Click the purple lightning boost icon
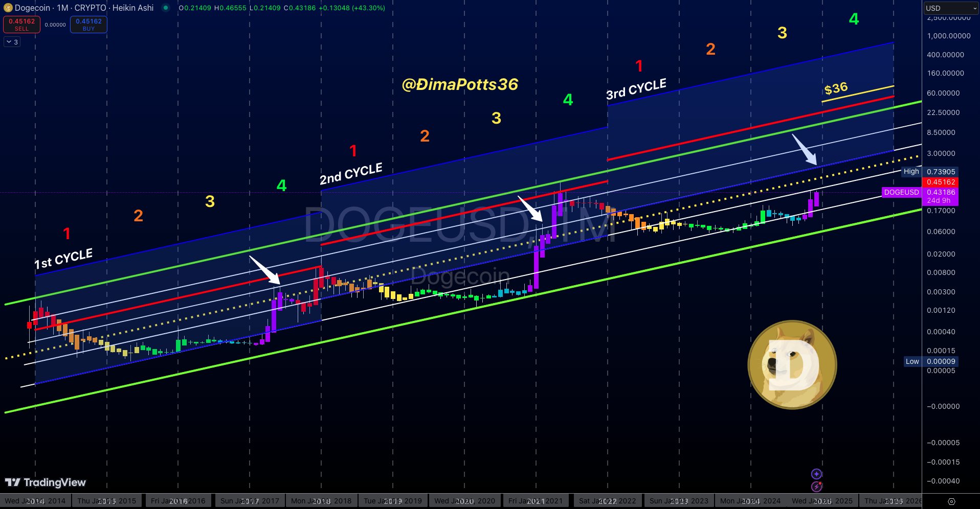This screenshot has height=509, width=980. pos(817,487)
